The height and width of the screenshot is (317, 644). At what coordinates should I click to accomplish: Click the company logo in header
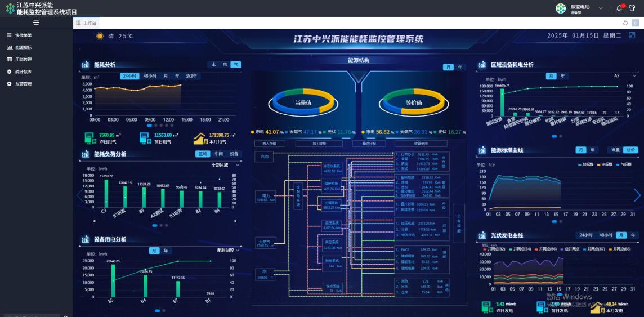tap(10, 8)
